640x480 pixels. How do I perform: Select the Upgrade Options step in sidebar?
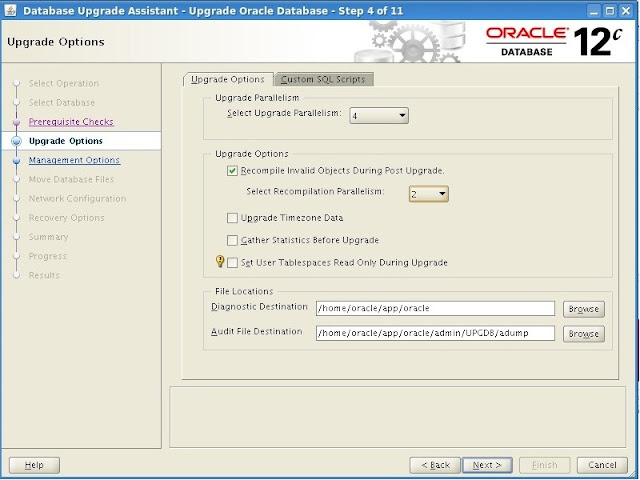tap(66, 141)
